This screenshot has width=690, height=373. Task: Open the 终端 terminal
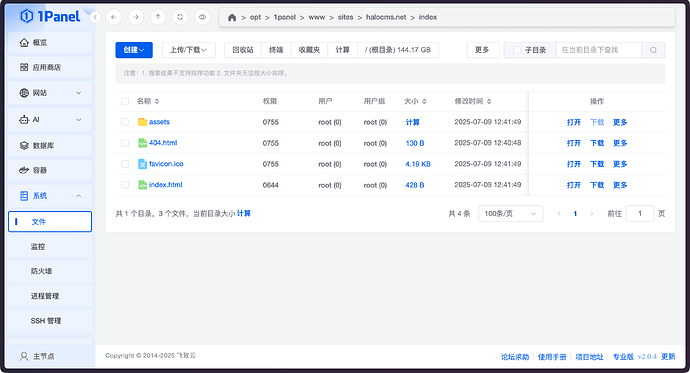pyautogui.click(x=276, y=50)
